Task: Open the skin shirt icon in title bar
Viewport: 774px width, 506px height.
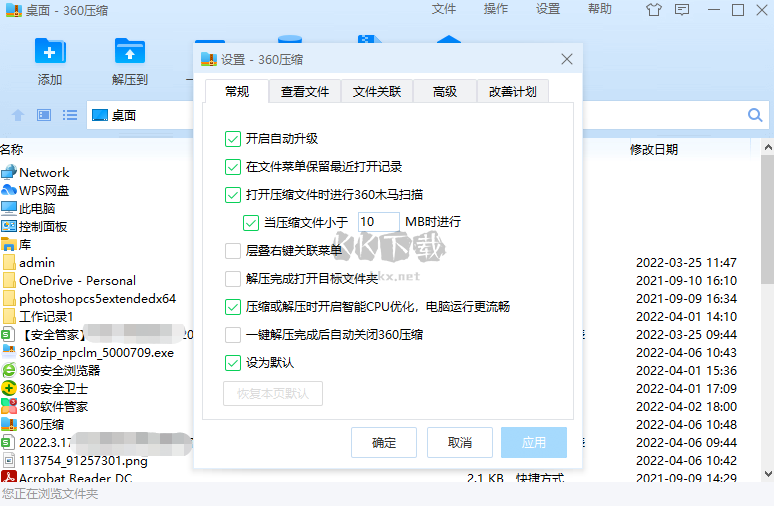Action: (x=654, y=10)
